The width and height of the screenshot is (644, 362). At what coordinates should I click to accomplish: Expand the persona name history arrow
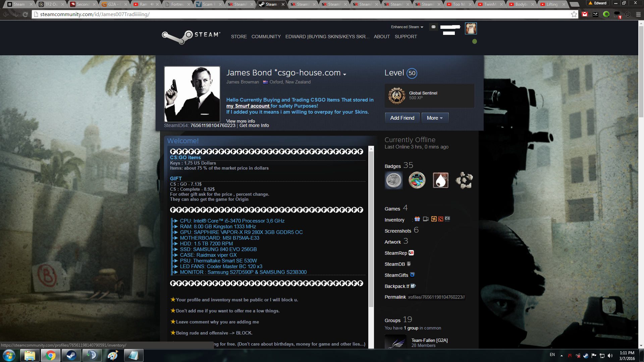point(344,74)
